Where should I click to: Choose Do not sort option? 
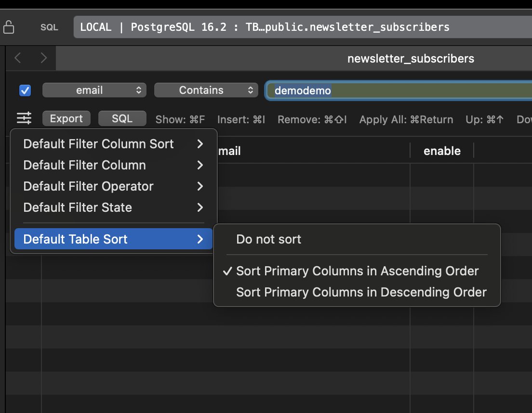357,239
